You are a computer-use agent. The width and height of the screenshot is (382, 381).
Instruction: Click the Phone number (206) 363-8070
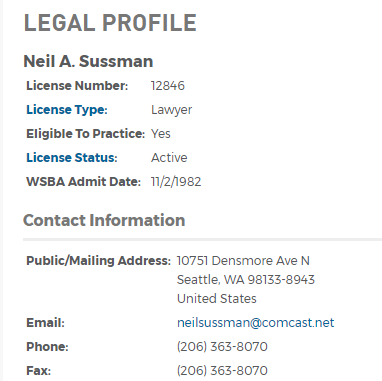click(x=222, y=347)
